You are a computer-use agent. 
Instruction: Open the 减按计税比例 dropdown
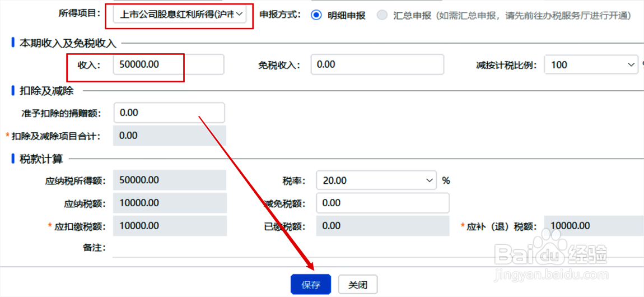[x=590, y=64]
